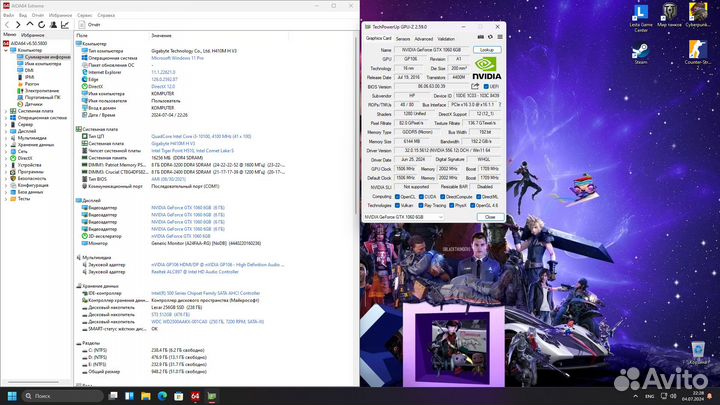Expand the Сеть tree node
The width and height of the screenshot is (720, 405).
pos(6,151)
